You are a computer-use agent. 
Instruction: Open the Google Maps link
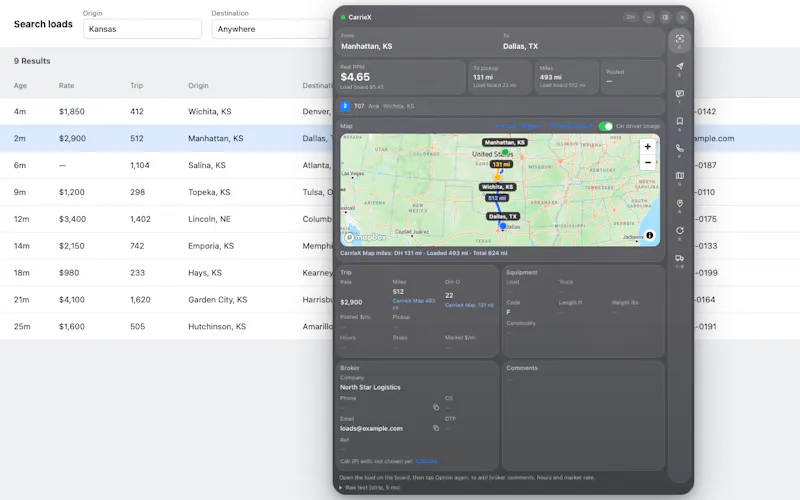[571, 126]
